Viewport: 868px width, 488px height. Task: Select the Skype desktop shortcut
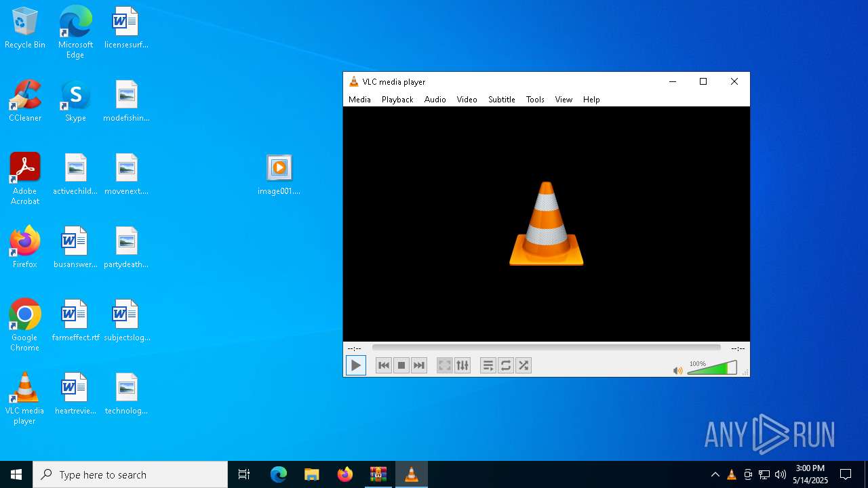(x=75, y=102)
